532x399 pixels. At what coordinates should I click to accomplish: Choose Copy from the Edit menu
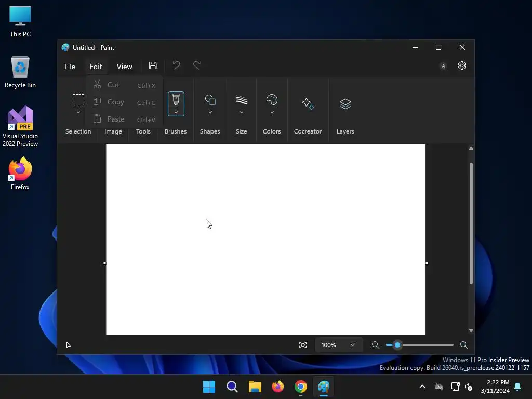tap(125, 102)
